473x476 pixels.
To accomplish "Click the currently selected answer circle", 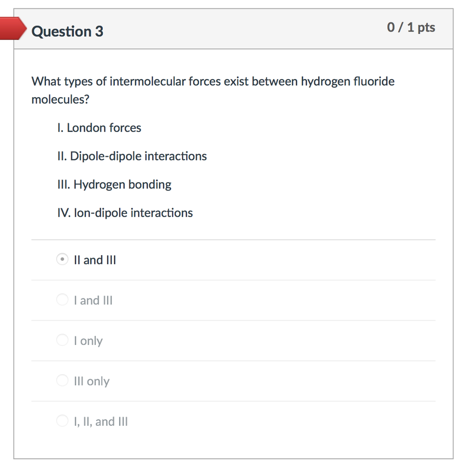I will pos(62,259).
